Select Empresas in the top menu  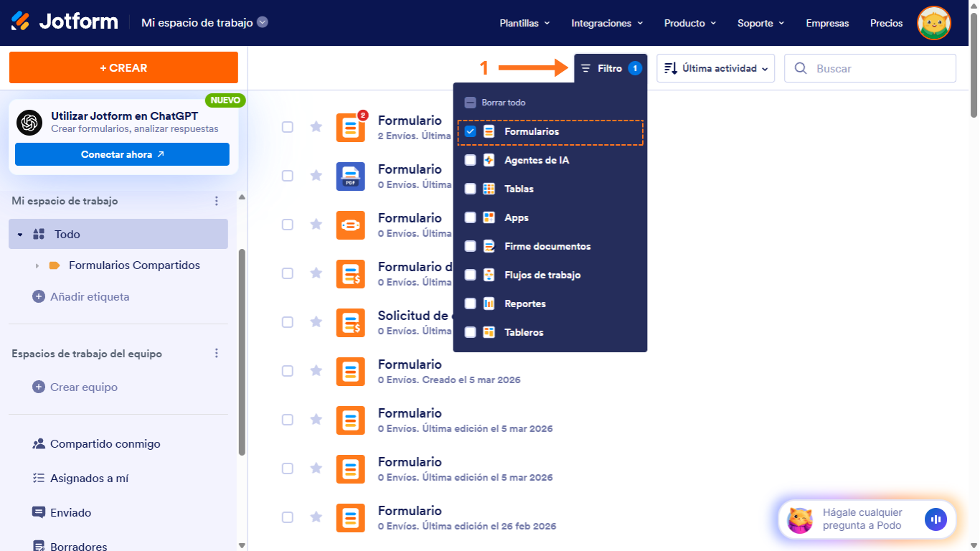pos(827,23)
